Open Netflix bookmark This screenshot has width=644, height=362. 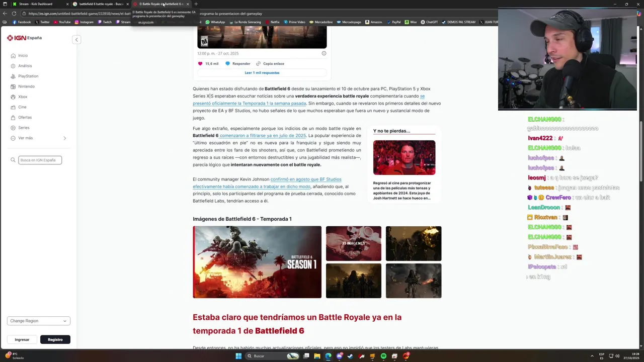(272, 22)
